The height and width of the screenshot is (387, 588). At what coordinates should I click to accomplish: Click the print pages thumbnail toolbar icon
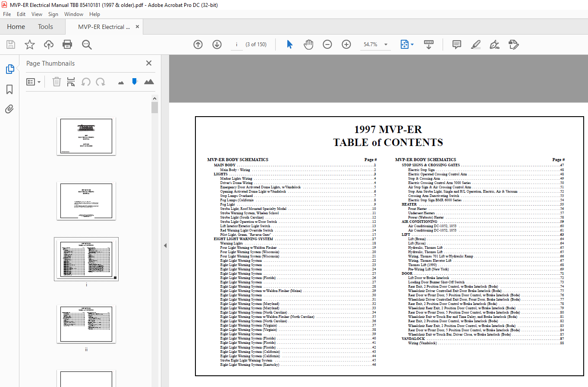pyautogui.click(x=71, y=82)
